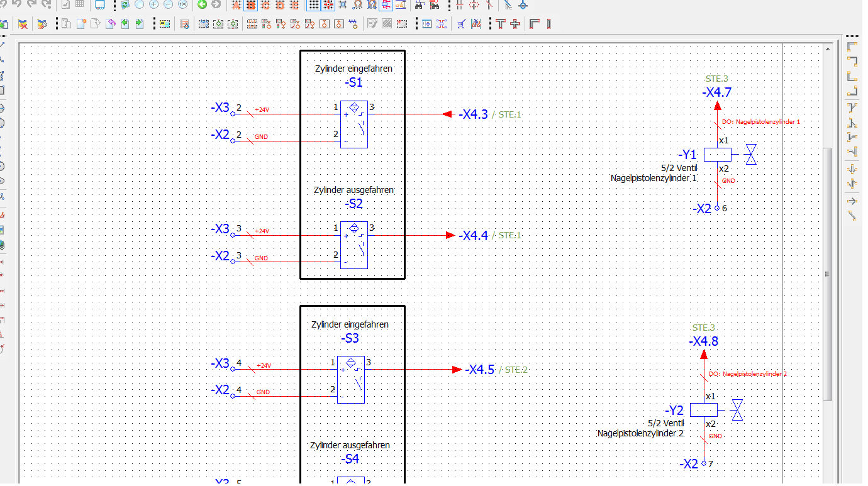Select sensor symbol -S2

(x=354, y=245)
